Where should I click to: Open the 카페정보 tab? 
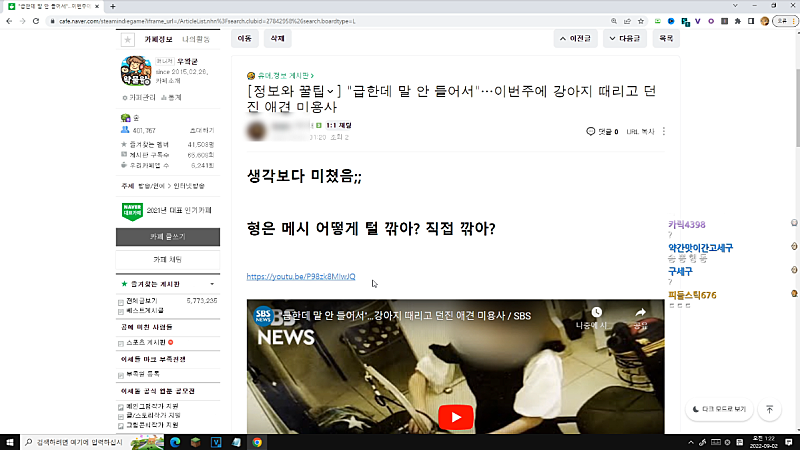(x=158, y=39)
